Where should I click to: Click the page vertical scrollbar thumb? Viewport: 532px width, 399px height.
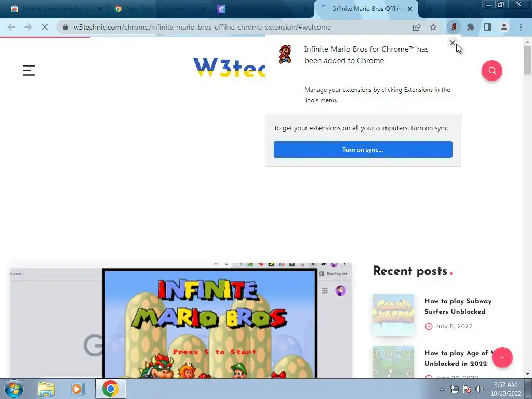(x=528, y=60)
